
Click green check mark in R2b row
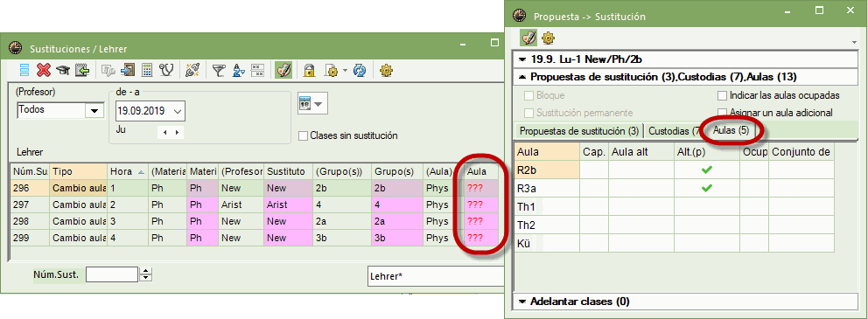point(706,170)
